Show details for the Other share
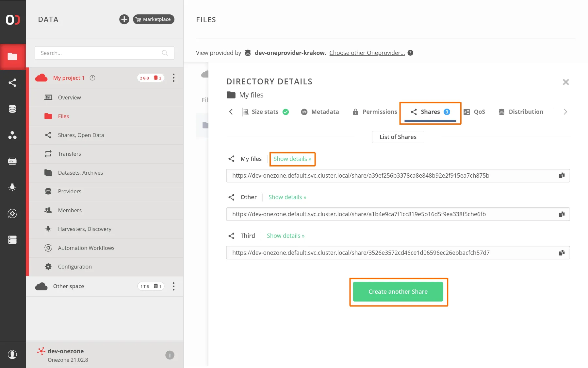This screenshot has height=368, width=588. [x=287, y=197]
